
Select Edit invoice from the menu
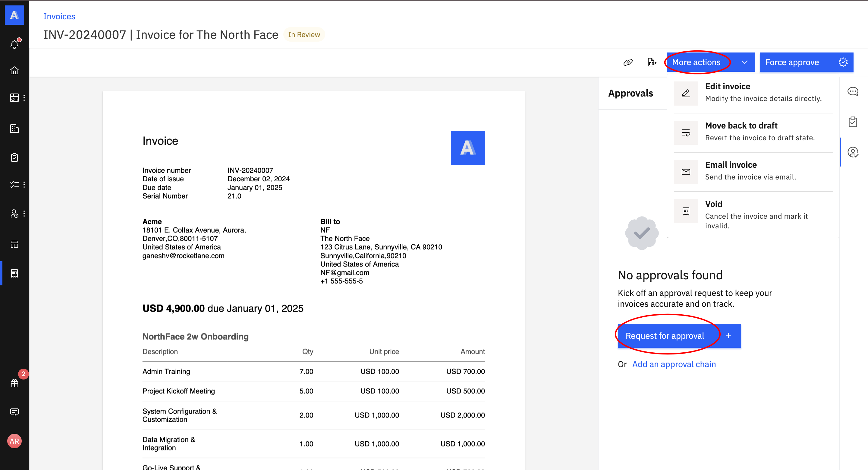pyautogui.click(x=753, y=92)
